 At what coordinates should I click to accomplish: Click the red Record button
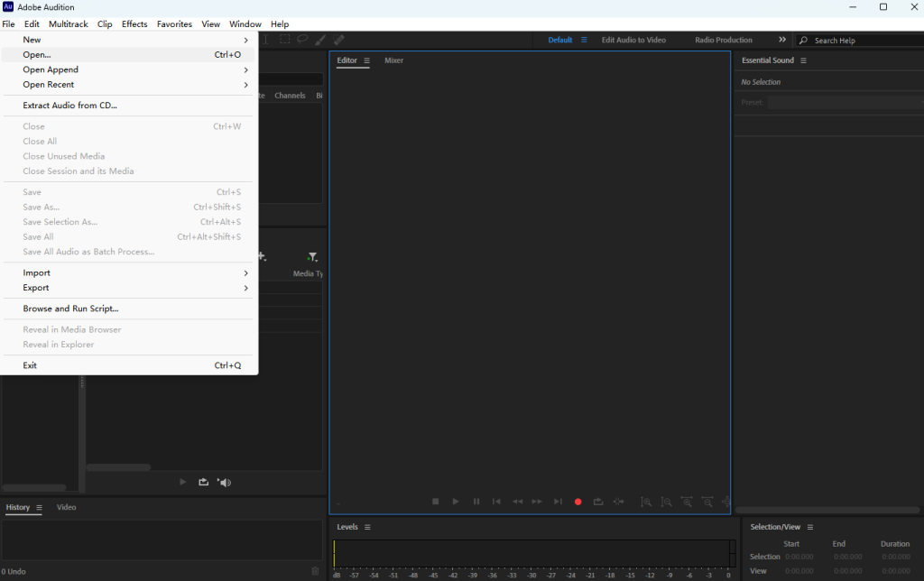point(578,502)
